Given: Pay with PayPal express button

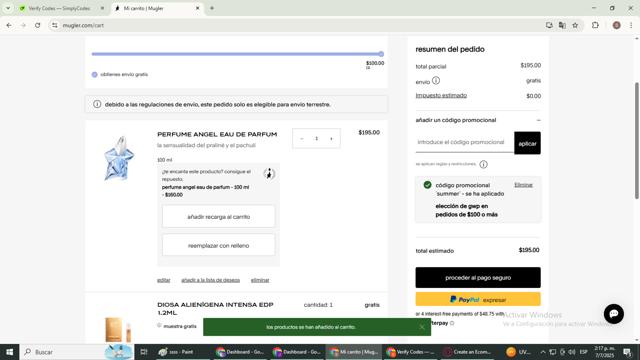Looking at the screenshot, I should [478, 299].
